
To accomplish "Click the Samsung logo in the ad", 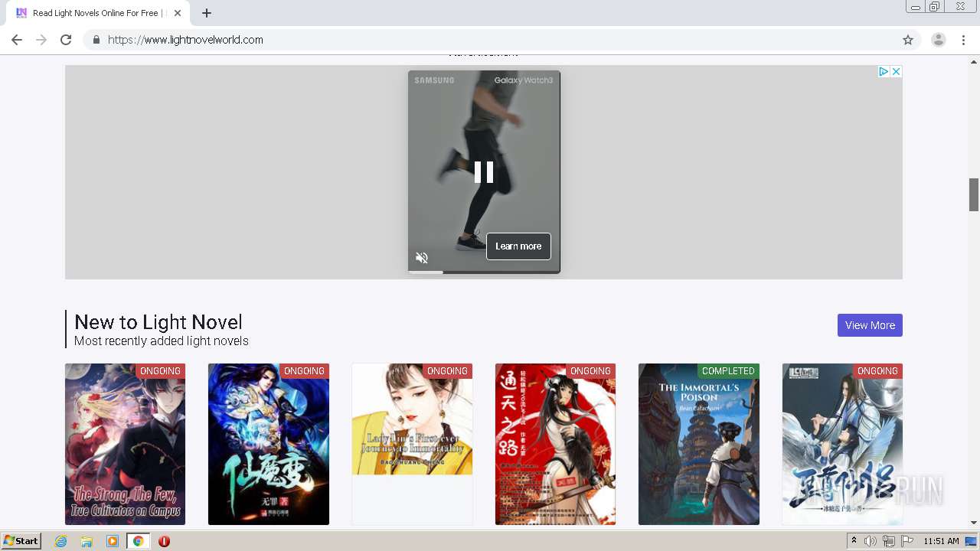I will pyautogui.click(x=434, y=80).
